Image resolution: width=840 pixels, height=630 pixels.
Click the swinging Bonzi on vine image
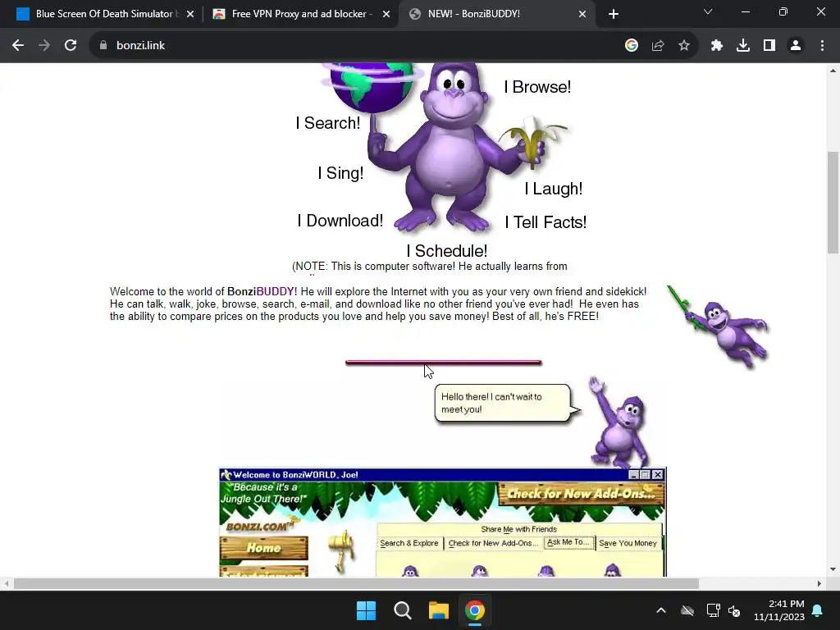click(x=719, y=326)
